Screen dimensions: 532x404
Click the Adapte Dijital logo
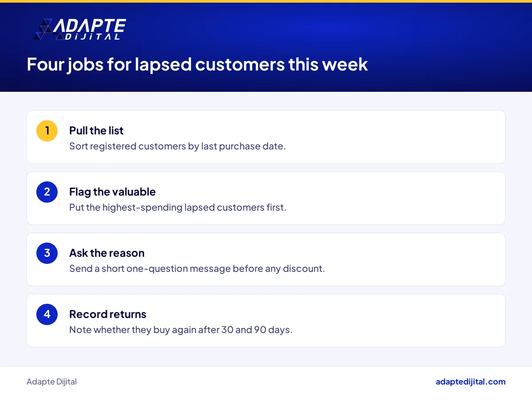coord(80,30)
